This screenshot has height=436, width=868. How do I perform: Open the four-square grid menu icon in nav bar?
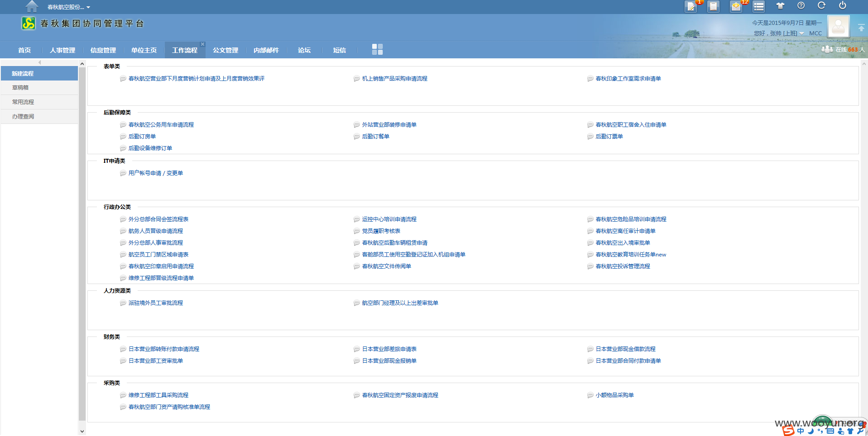[x=377, y=49]
